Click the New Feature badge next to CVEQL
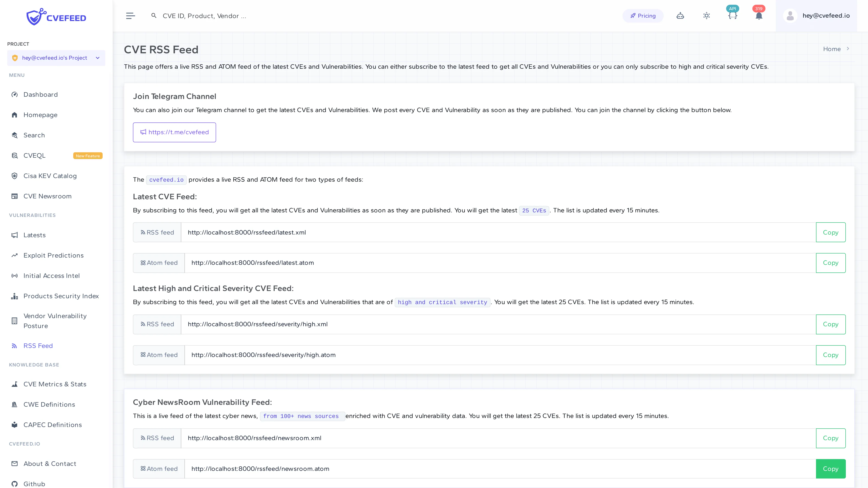 (x=88, y=155)
